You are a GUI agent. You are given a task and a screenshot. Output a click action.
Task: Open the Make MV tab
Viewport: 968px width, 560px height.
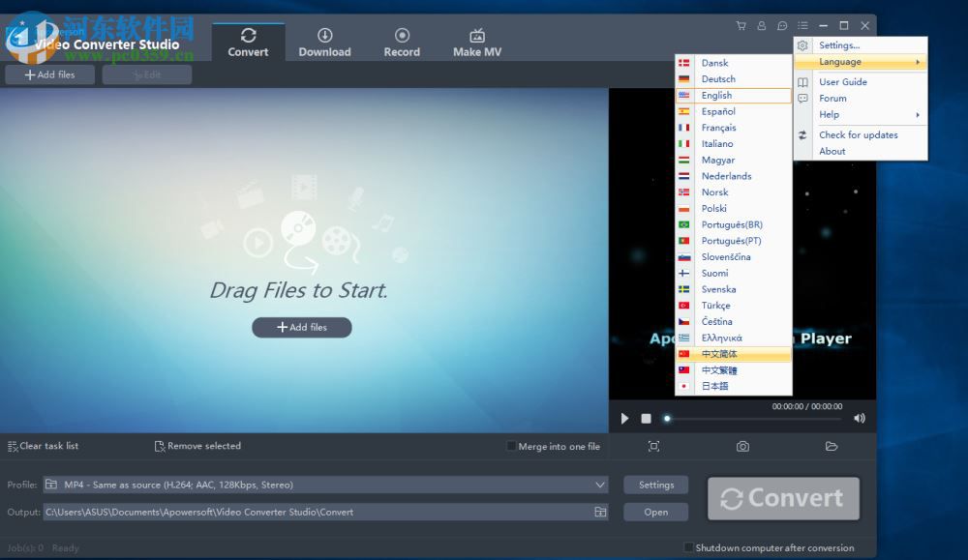click(477, 43)
